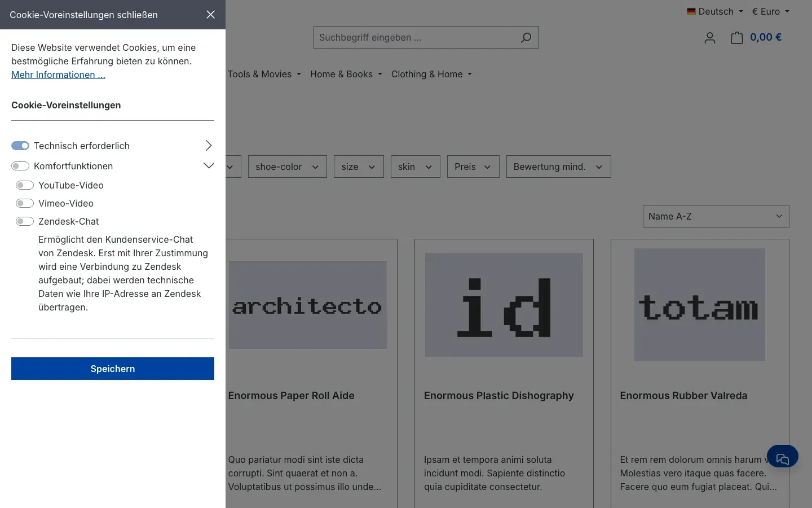The height and width of the screenshot is (508, 812).
Task: Expand the Technisch erforderlich chevron
Action: pos(209,146)
